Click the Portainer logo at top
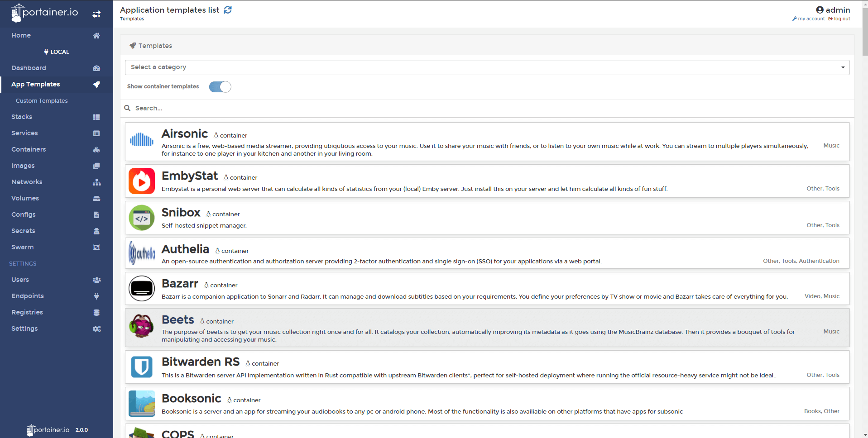The image size is (868, 438). tap(44, 13)
